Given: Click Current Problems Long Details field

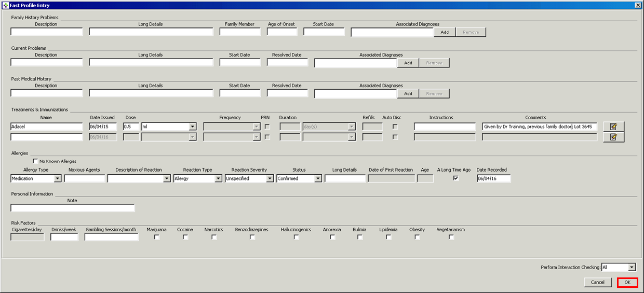Looking at the screenshot, I should (x=151, y=62).
